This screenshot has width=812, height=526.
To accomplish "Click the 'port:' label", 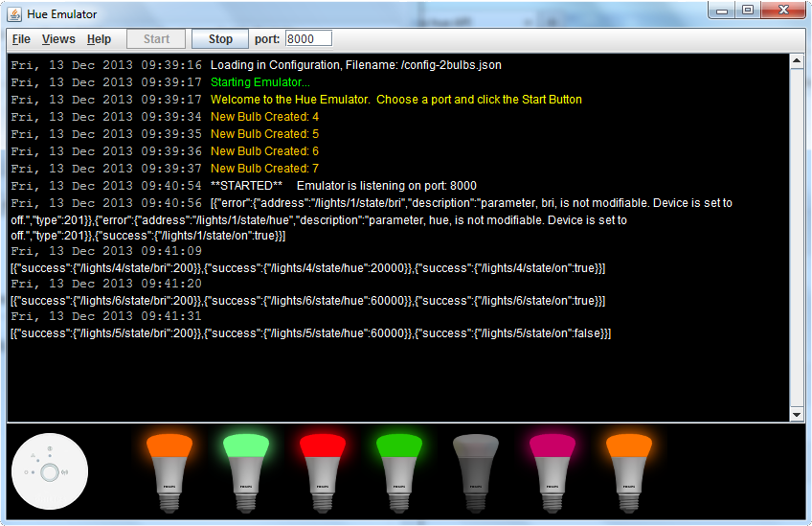I will click(x=267, y=39).
